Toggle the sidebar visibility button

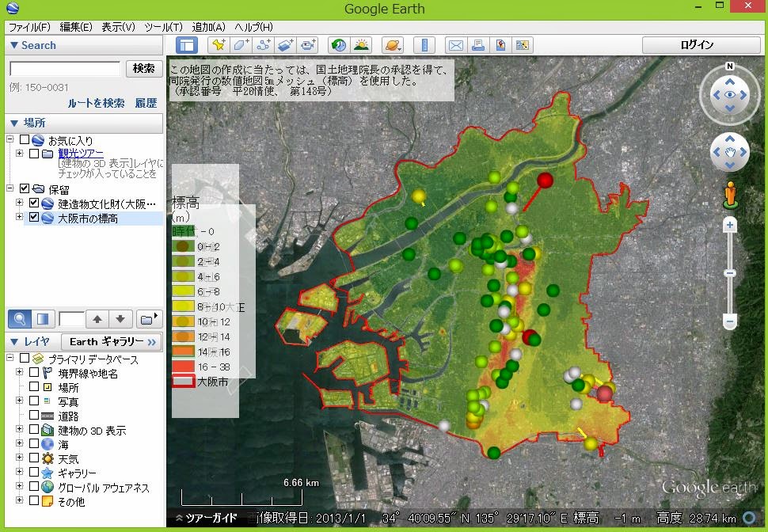click(187, 45)
